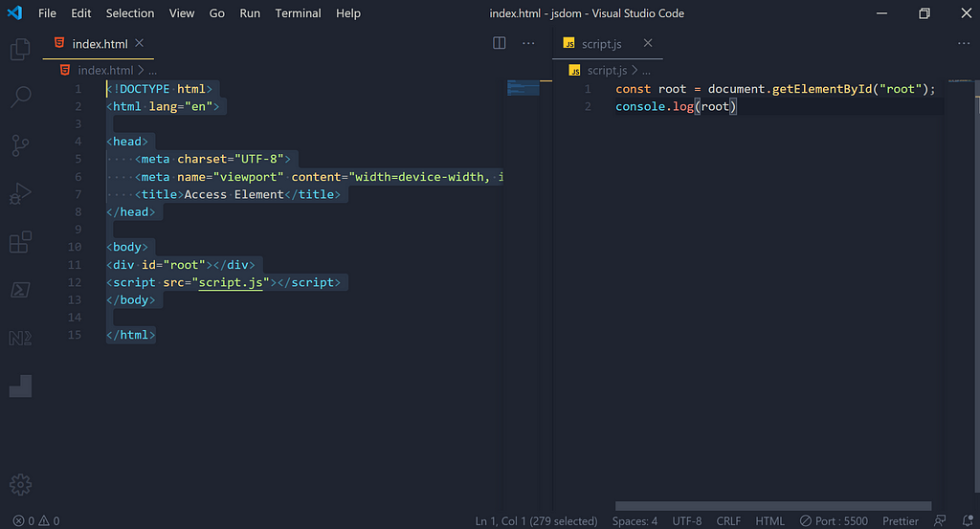Open the Go menu
The width and height of the screenshot is (980, 529).
[x=217, y=13]
